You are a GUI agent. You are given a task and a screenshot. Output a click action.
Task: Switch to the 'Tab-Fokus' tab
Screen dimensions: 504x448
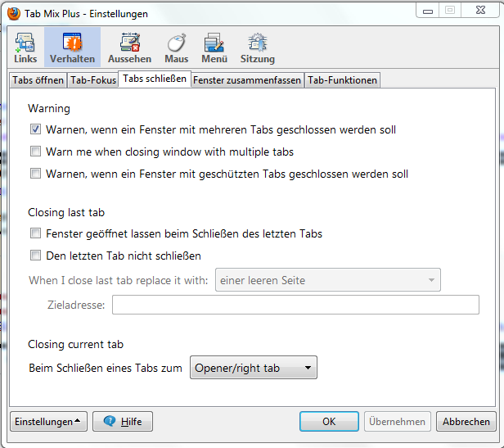coord(93,79)
